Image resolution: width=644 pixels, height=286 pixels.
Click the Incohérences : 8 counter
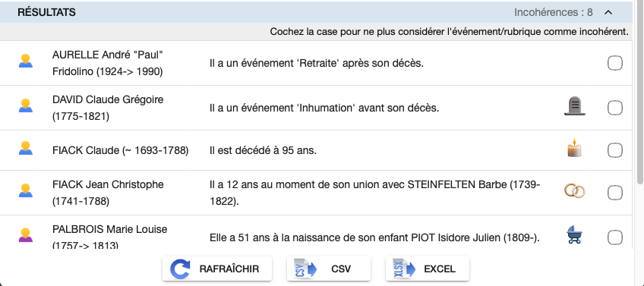coord(553,12)
